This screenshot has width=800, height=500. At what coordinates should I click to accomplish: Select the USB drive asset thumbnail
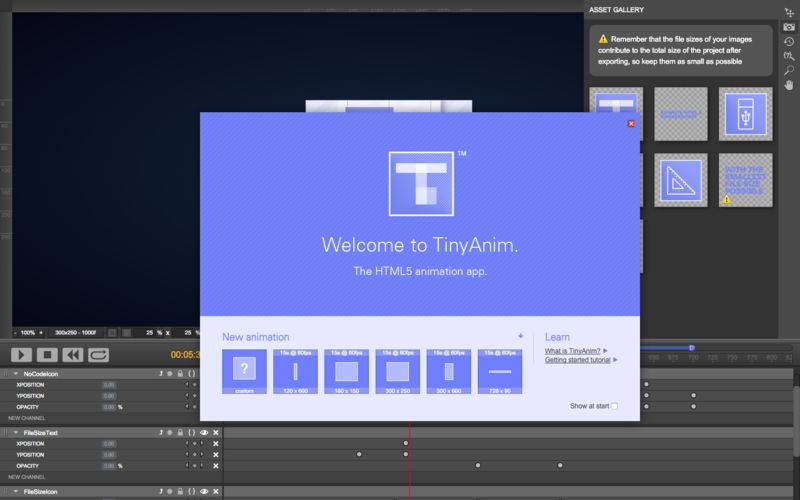coord(745,114)
